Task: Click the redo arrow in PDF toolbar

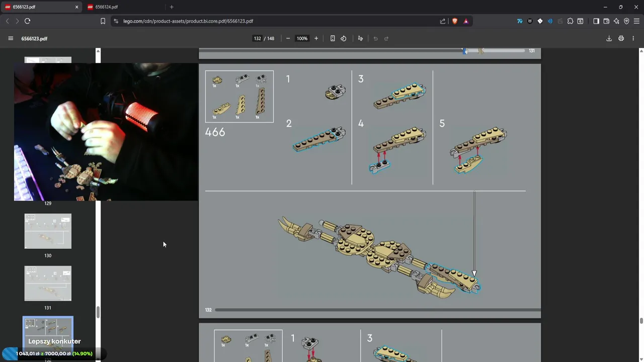Action: coord(386,38)
